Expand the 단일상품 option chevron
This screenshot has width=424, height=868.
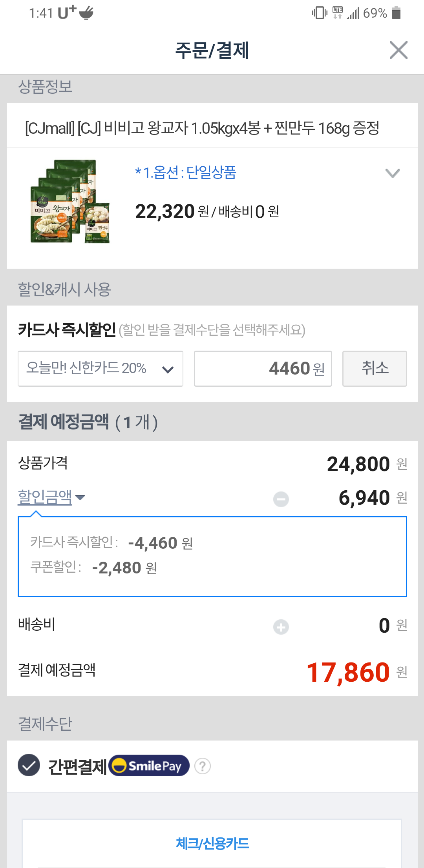[393, 173]
